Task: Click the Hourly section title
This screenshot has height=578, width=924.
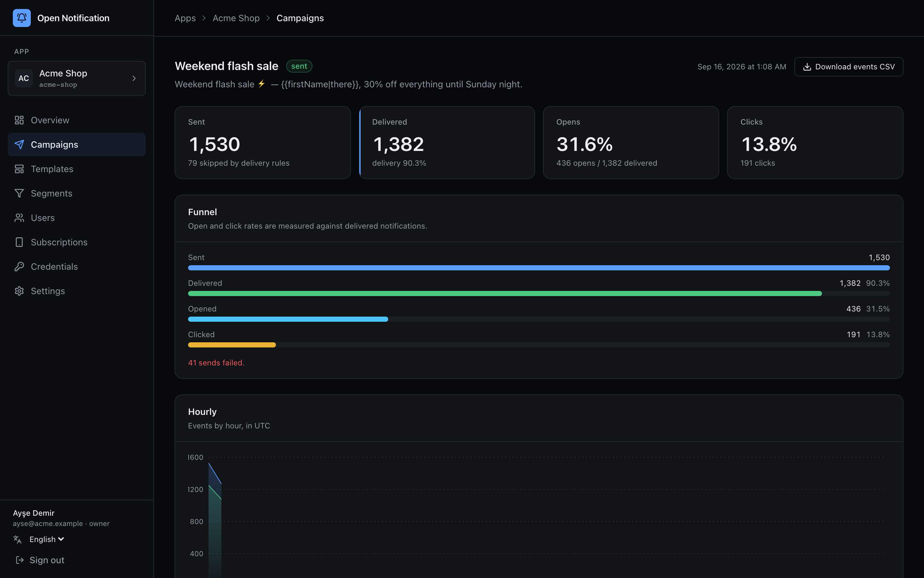Action: [202, 412]
